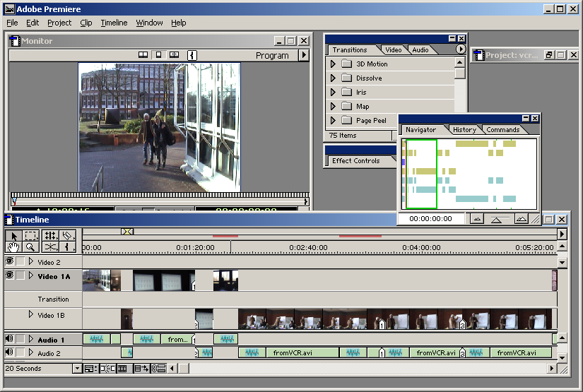Click the Navigator timecode field

click(x=431, y=219)
